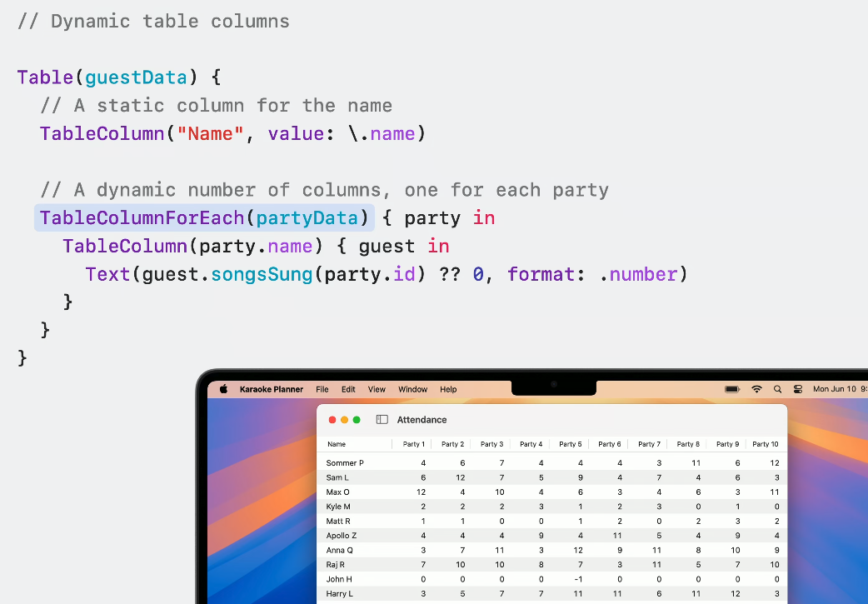
Task: Click the Party 7 column header
Action: tap(648, 444)
